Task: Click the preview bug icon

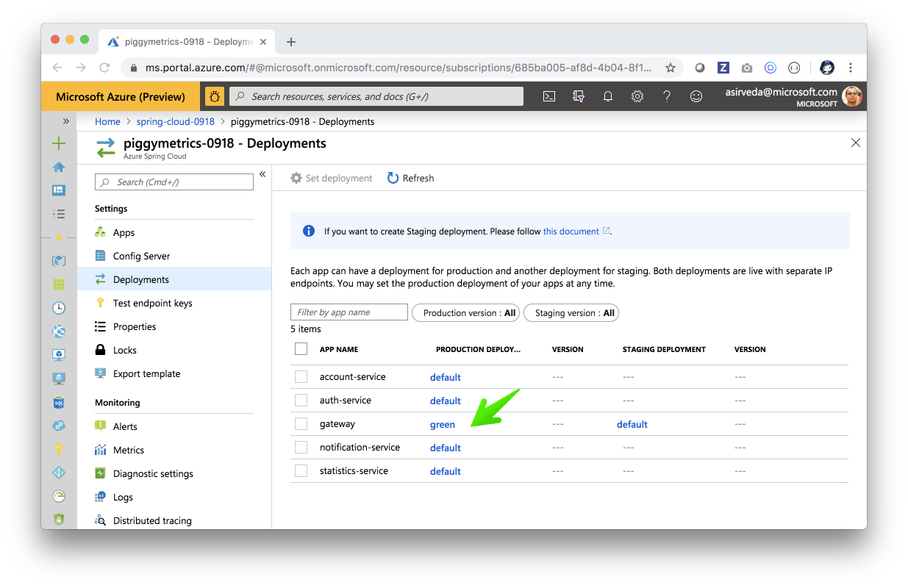Action: coord(215,96)
